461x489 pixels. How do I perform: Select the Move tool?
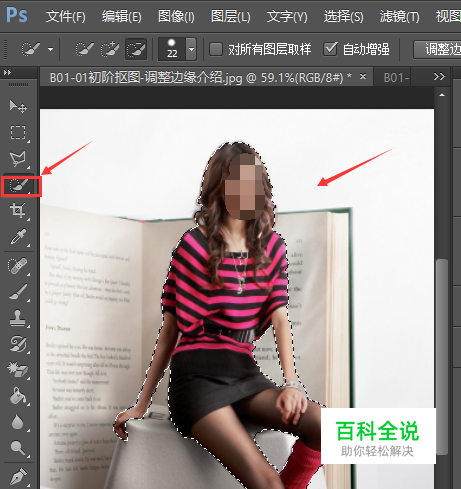tap(18, 106)
